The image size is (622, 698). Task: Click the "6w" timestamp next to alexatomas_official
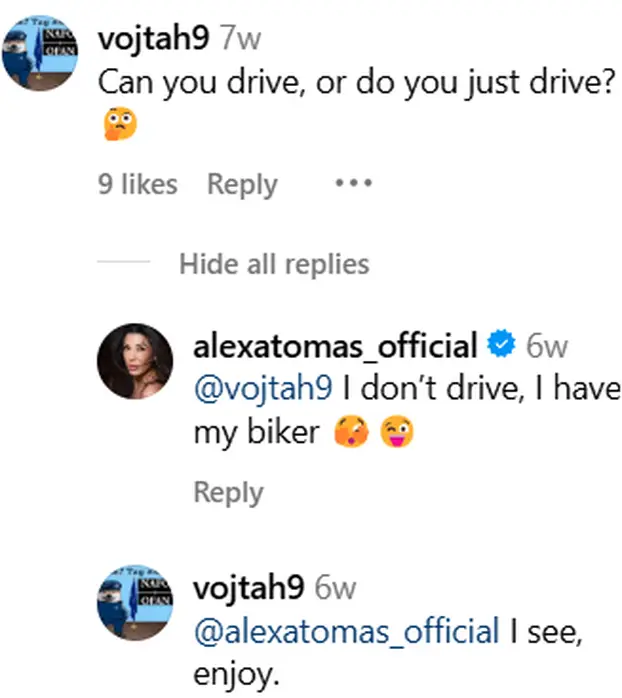coord(547,346)
